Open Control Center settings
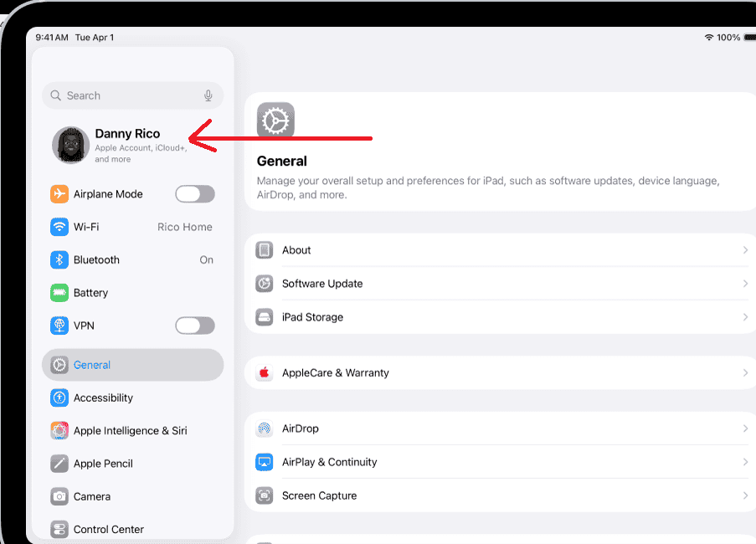This screenshot has height=544, width=756. [x=132, y=529]
